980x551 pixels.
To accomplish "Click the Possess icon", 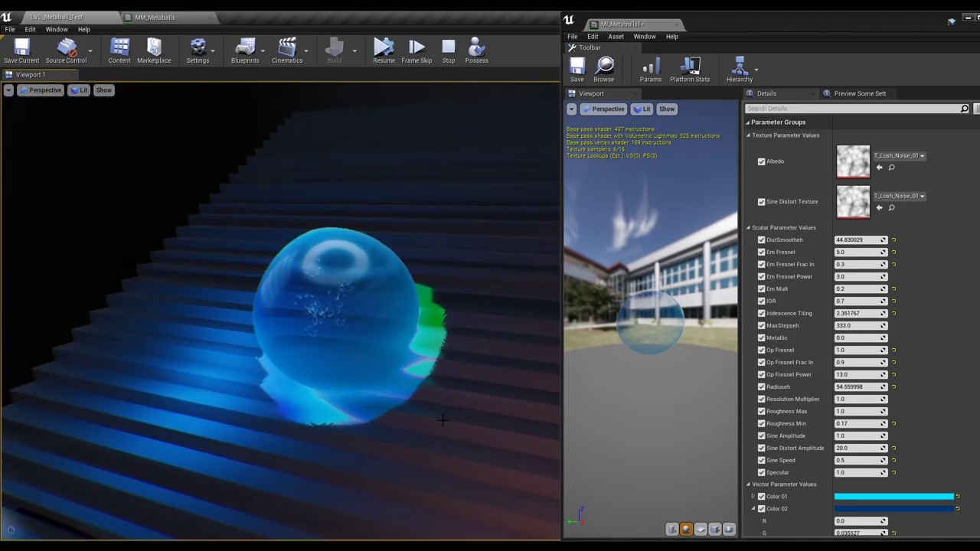I will coord(476,51).
